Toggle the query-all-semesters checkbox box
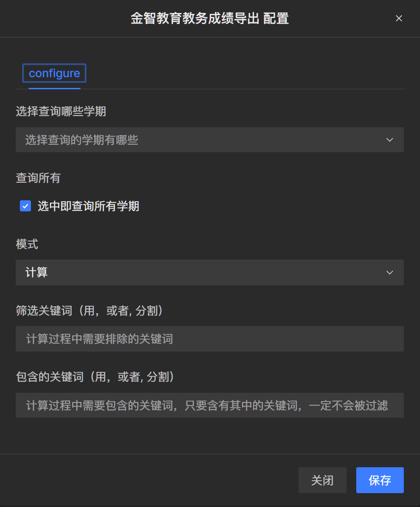The width and height of the screenshot is (420, 507). pos(25,206)
